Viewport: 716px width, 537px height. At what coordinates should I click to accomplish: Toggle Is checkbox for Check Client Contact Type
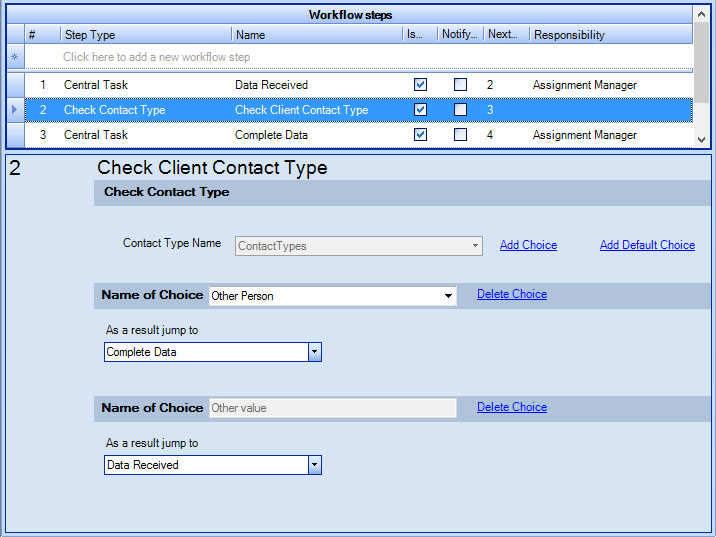(x=420, y=110)
